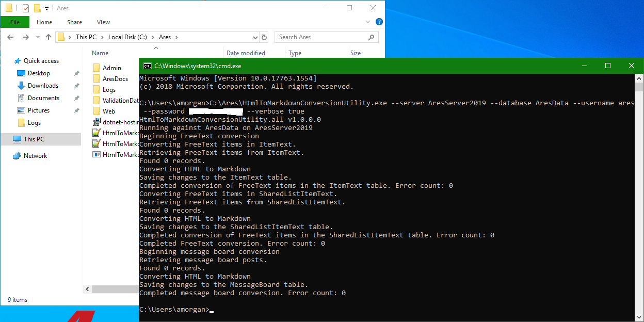This screenshot has width=644, height=322.
Task: Open the Customize Quick Access Toolbar dropdown
Action: tap(46, 8)
